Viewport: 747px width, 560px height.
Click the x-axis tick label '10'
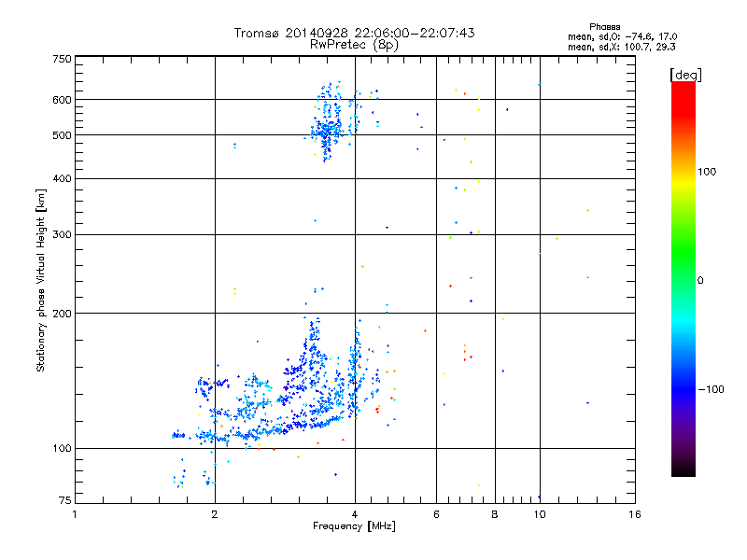pyautogui.click(x=540, y=514)
